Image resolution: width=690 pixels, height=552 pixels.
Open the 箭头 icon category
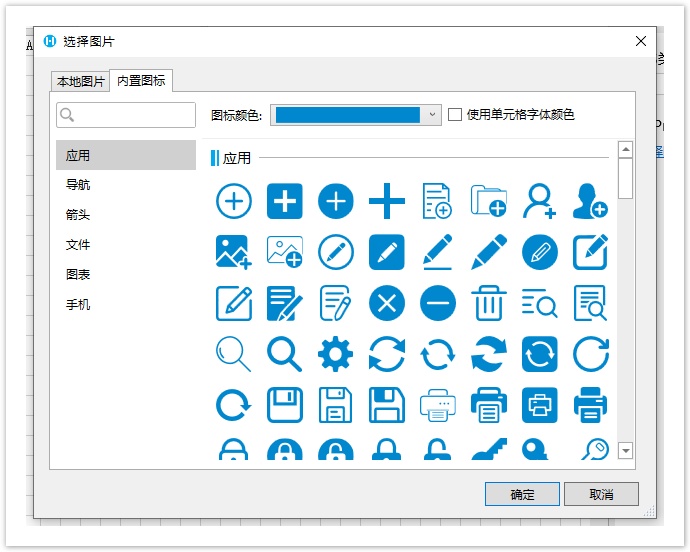coord(78,215)
